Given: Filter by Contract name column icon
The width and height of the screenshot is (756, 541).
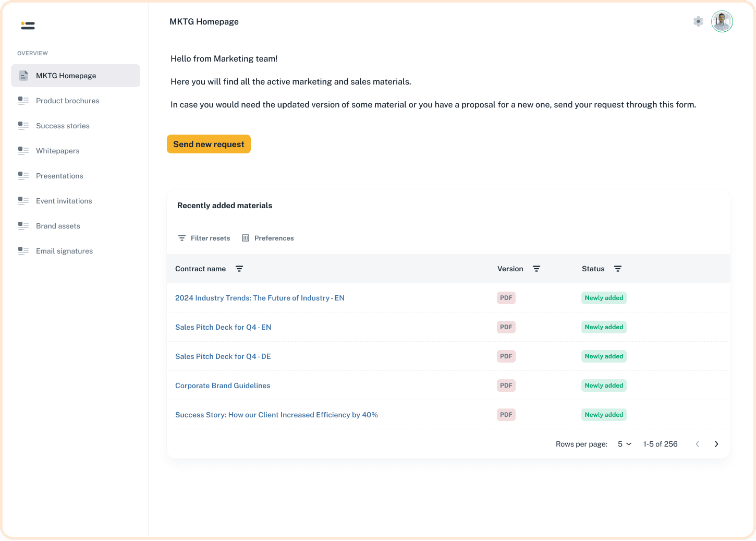Looking at the screenshot, I should [x=239, y=269].
